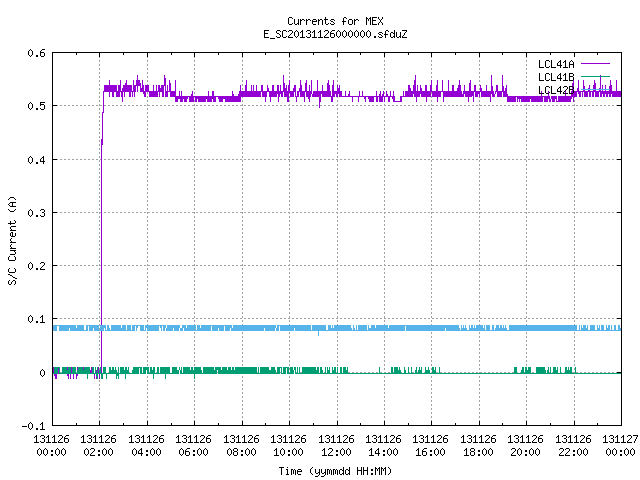Screen dimensions: 640x480
Task: Click the 02:00 x-axis time label
Action: [x=98, y=452]
